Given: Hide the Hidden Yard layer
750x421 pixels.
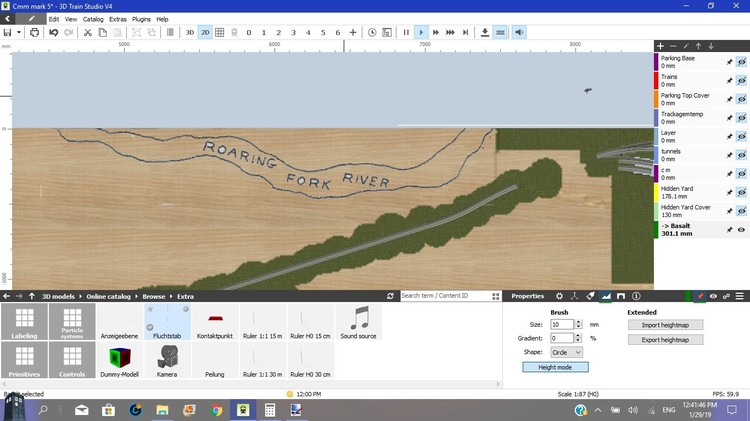Looking at the screenshot, I should point(742,192).
